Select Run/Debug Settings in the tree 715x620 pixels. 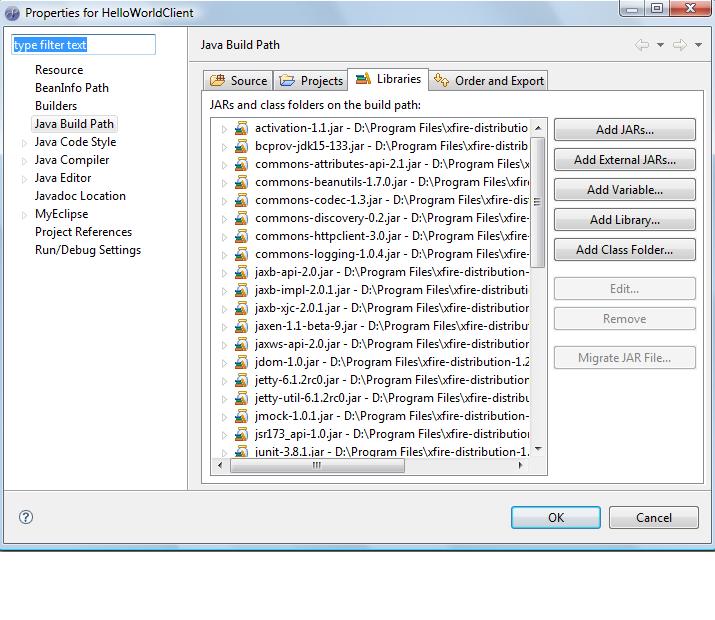(x=88, y=250)
